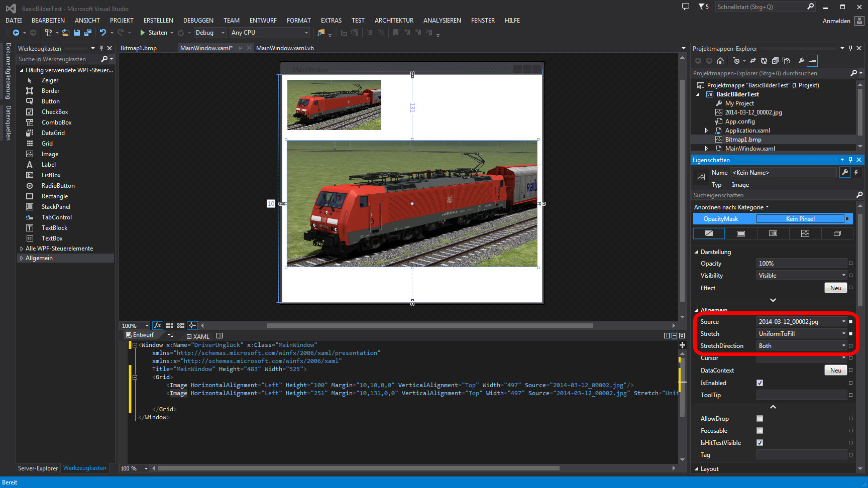Click the Undo icon in the toolbar
This screenshot has width=868, height=488.
(103, 33)
